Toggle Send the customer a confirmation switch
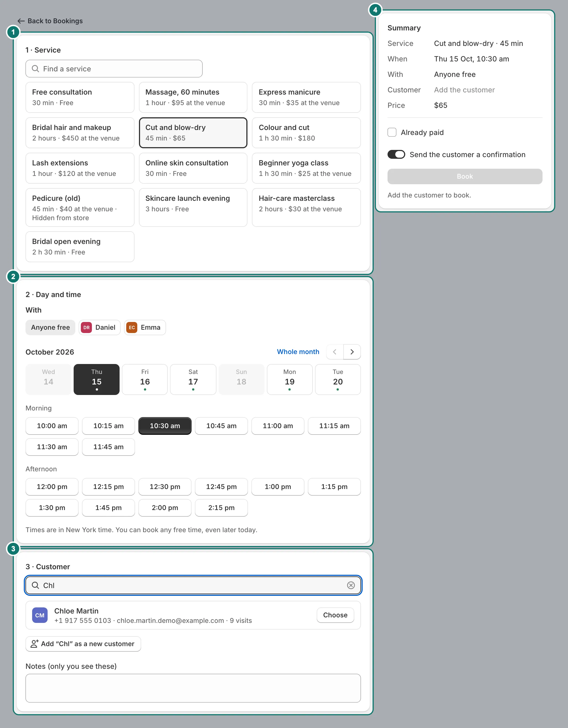The width and height of the screenshot is (568, 728). click(x=396, y=154)
